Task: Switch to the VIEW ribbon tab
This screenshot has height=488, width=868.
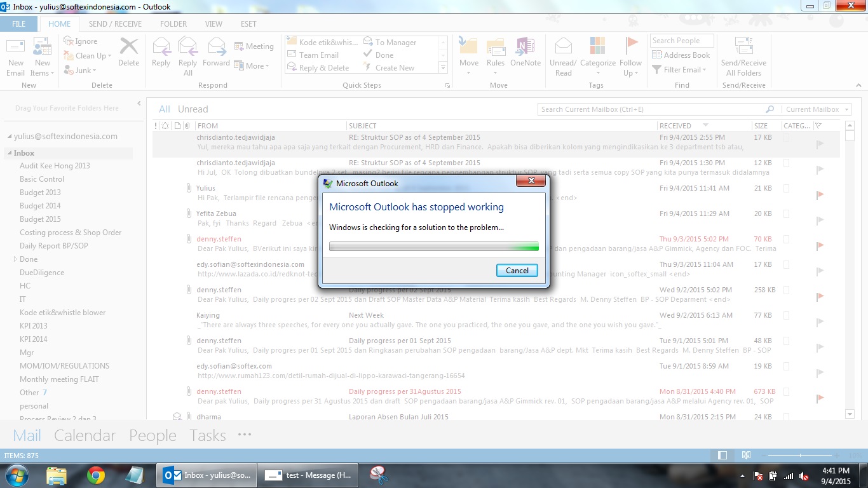Action: [x=214, y=24]
